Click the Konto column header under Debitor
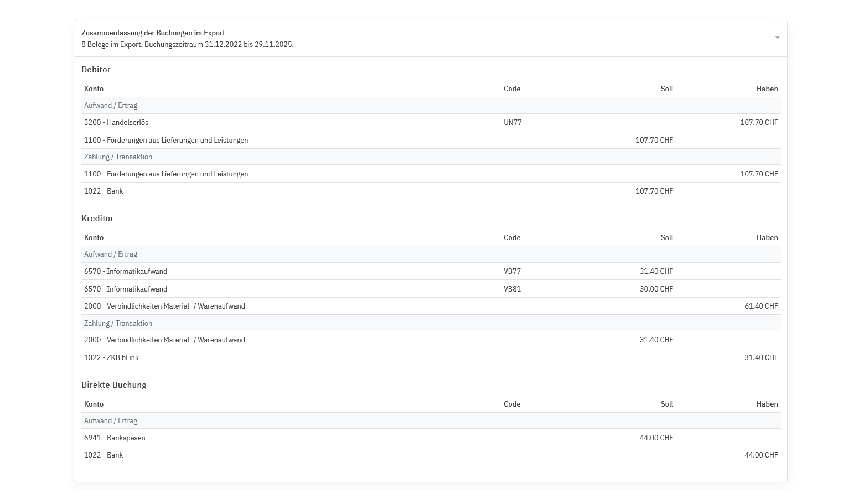The height and width of the screenshot is (504, 864). coord(94,89)
